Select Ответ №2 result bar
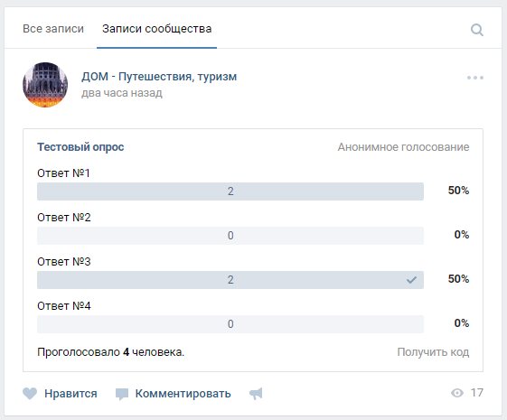The height and width of the screenshot is (420, 507). click(230, 236)
